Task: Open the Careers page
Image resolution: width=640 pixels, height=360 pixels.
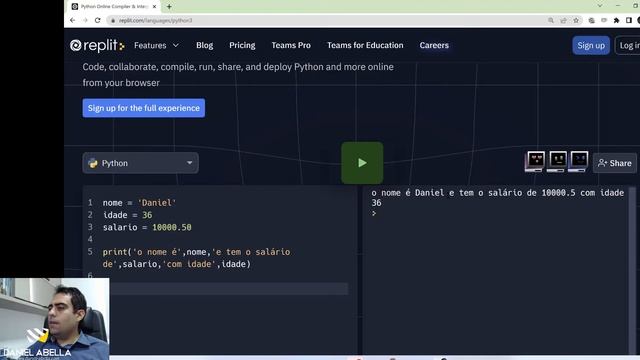Action: pos(434,45)
